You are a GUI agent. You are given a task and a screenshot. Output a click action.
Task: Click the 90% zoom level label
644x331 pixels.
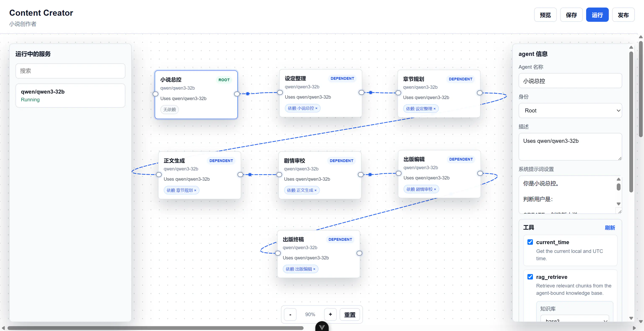tap(310, 314)
